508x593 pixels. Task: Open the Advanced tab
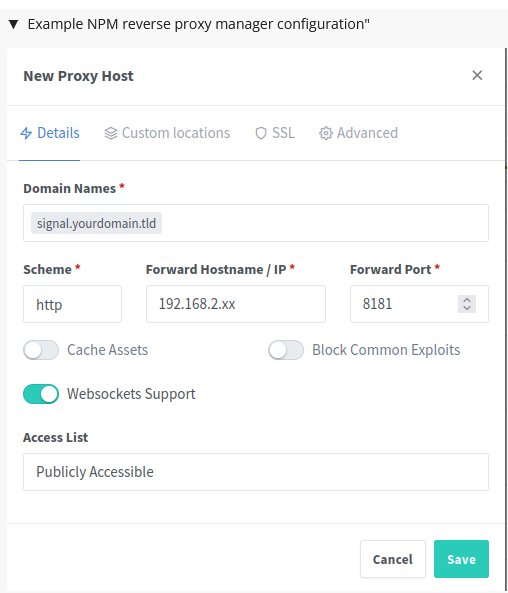click(358, 133)
